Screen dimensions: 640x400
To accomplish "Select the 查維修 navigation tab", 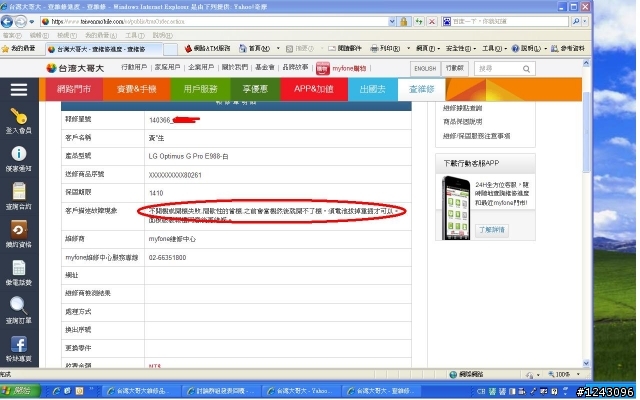I will (x=421, y=89).
